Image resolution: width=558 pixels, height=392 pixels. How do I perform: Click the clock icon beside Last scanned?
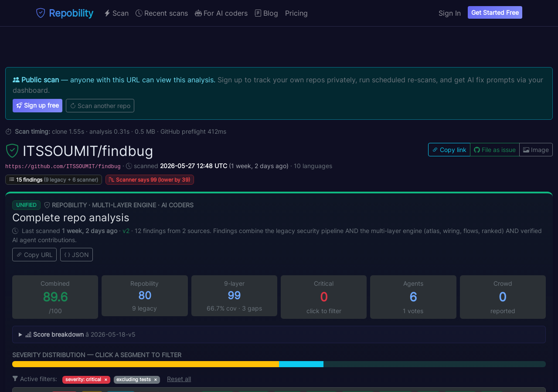click(15, 231)
